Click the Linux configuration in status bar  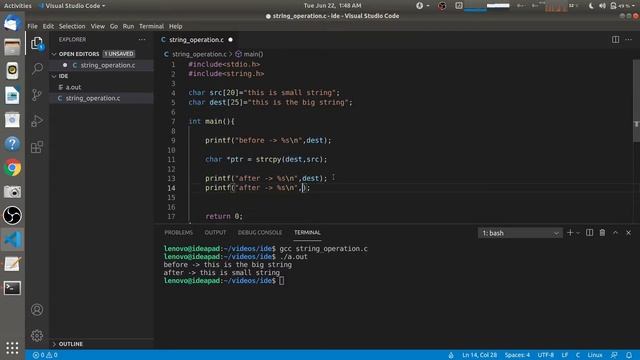595,355
